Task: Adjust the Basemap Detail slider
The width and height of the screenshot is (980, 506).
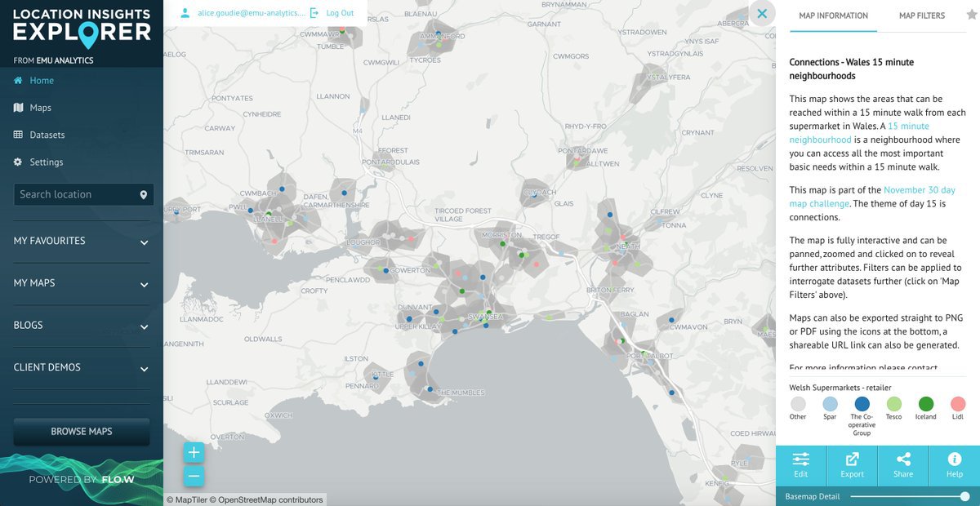Action: pos(964,496)
